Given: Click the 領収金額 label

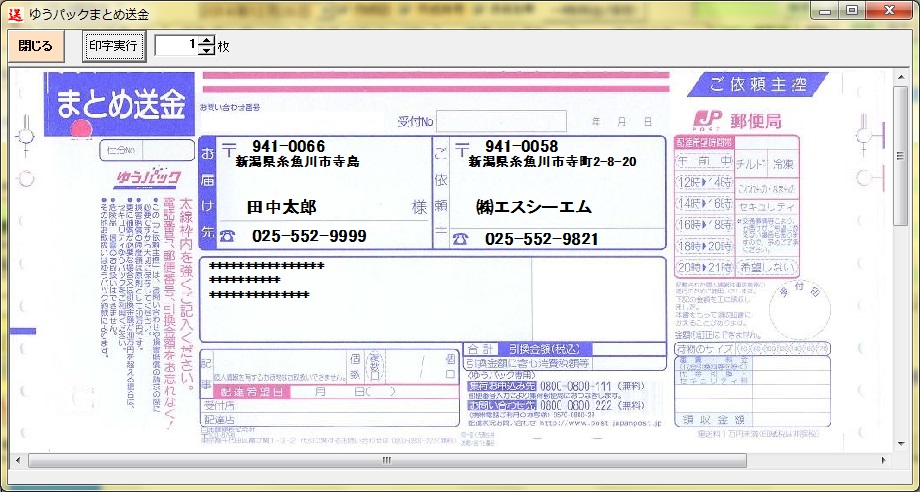Looking at the screenshot, I should click(713, 420).
